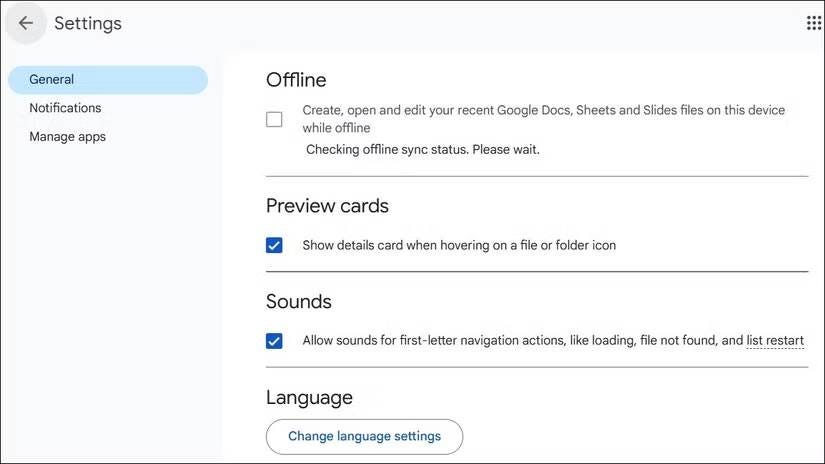The width and height of the screenshot is (825, 464).
Task: Click the Settings page title
Action: (88, 23)
